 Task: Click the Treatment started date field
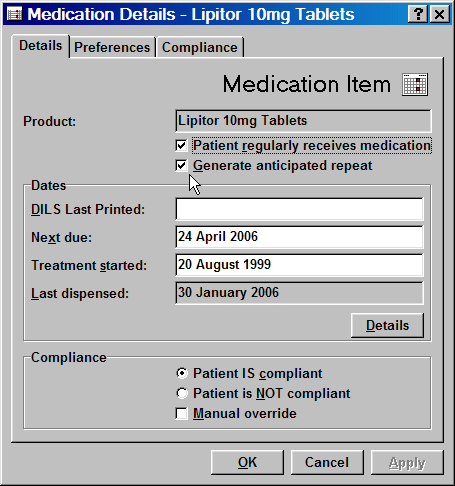click(300, 265)
